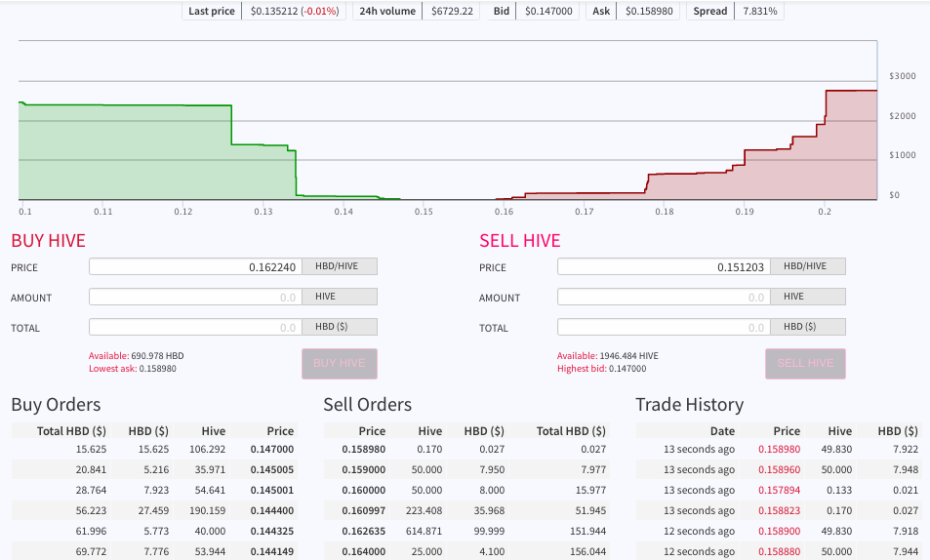The image size is (930, 560).
Task: Select buy order at price 0.145001
Action: (x=154, y=490)
